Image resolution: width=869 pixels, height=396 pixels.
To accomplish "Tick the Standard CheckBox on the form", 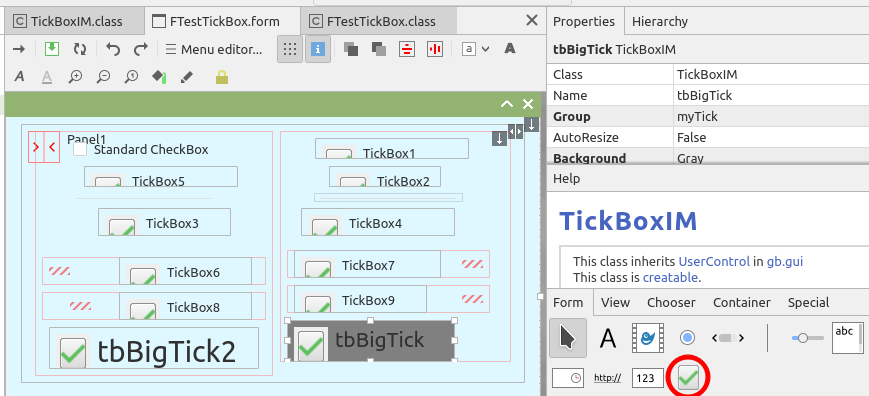I will tap(80, 150).
